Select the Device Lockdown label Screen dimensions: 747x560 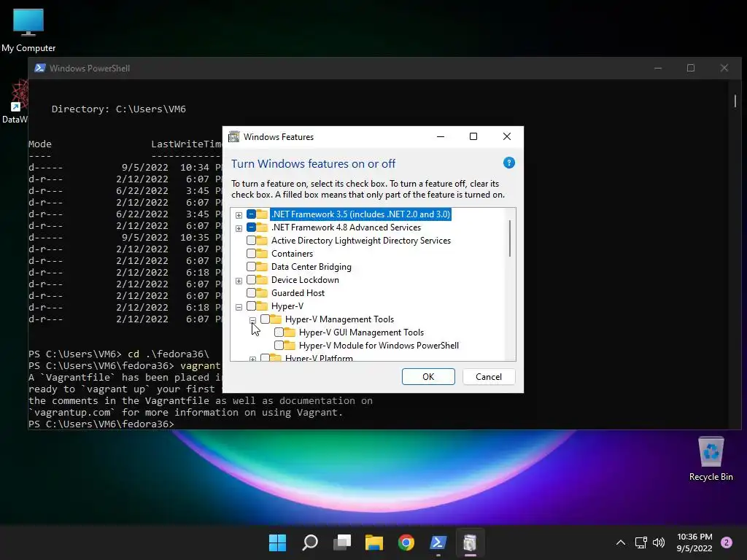pos(305,280)
